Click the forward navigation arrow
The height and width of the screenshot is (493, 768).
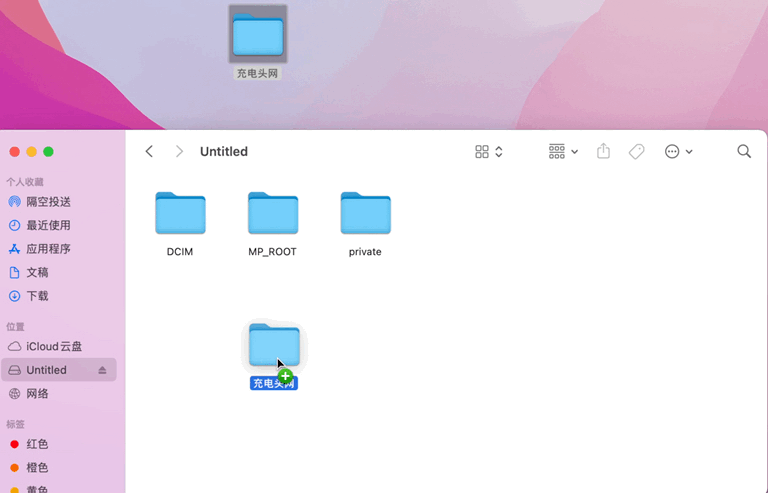click(179, 152)
